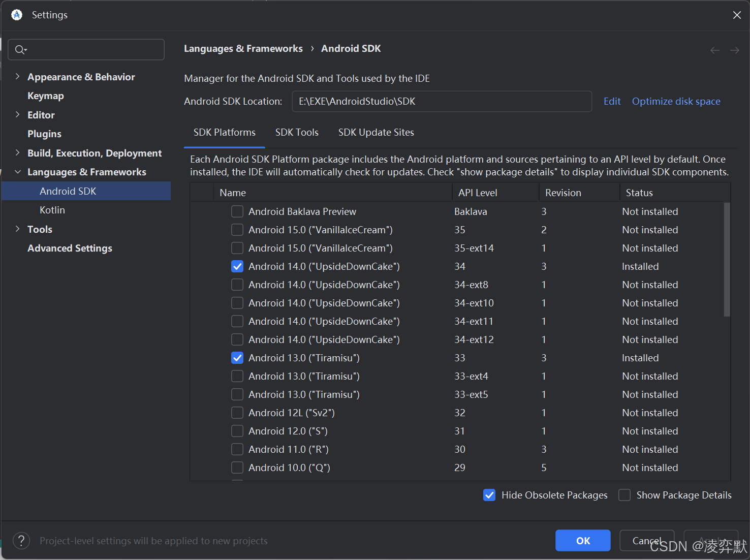Click the search magnifier icon in settings

[x=20, y=50]
